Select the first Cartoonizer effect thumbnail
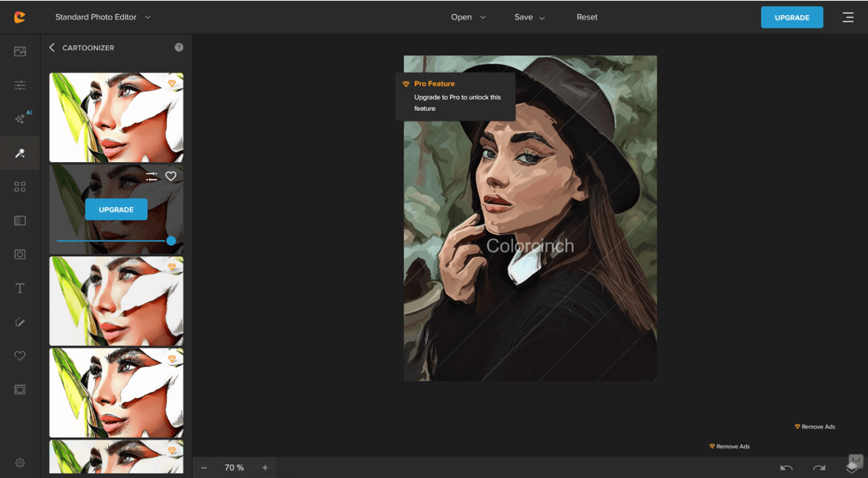Viewport: 868px width, 478px height. point(116,117)
